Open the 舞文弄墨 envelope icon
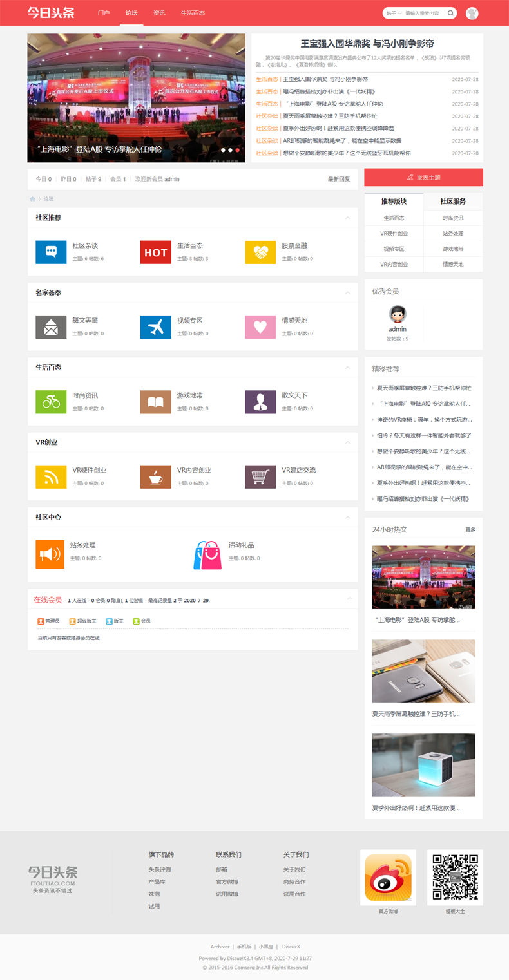 coord(51,327)
